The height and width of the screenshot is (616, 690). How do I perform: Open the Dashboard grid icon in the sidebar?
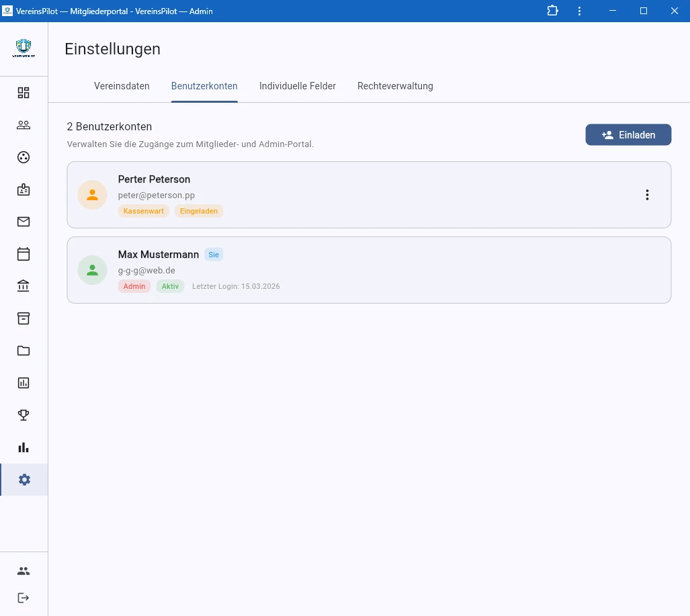click(x=24, y=92)
